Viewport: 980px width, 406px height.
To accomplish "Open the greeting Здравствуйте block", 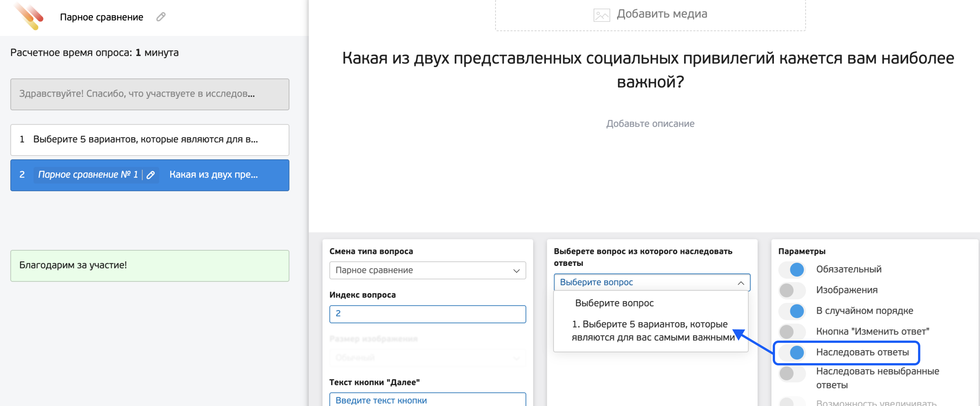I will tap(150, 94).
